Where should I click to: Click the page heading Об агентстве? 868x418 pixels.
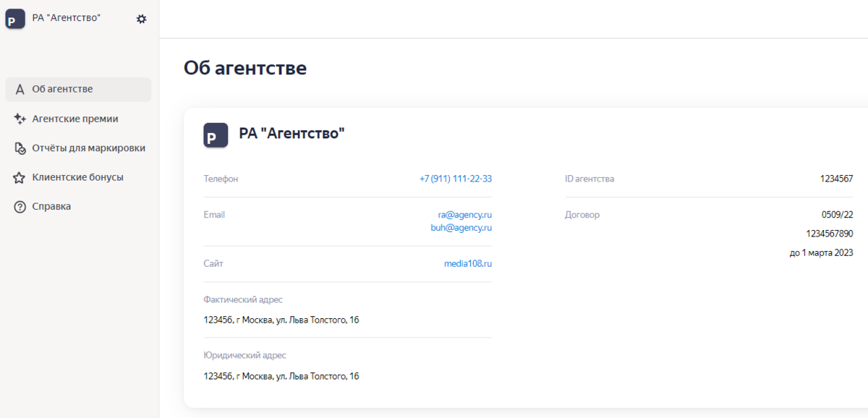tap(245, 68)
